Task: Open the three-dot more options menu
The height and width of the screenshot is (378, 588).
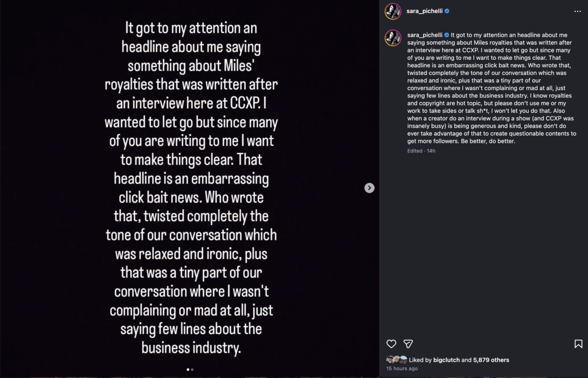Action: 577,11
